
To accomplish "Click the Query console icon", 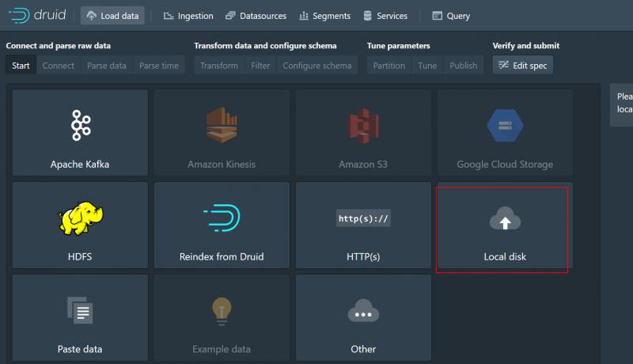I will 438,16.
